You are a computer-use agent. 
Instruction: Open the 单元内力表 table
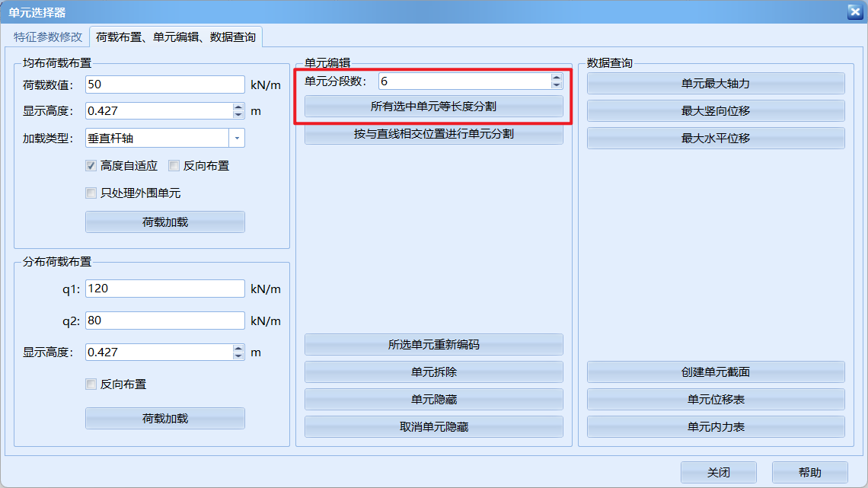pos(715,427)
